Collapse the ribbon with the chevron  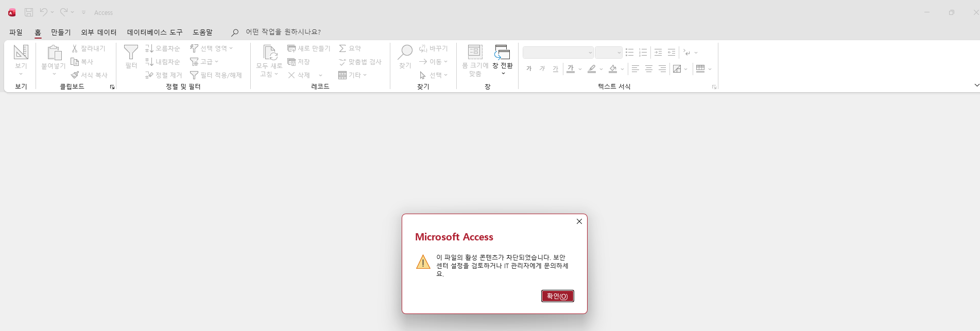coord(976,85)
